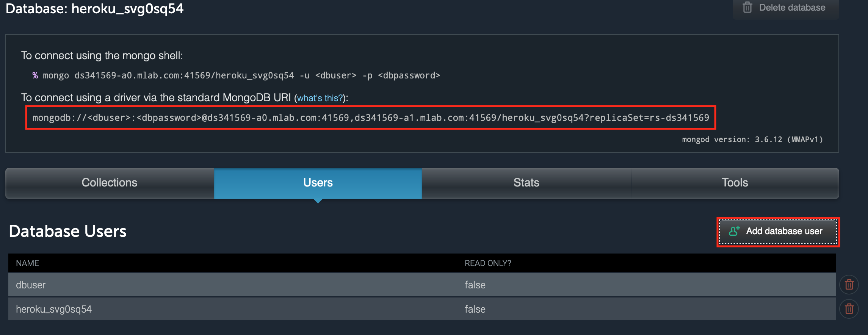The image size is (868, 335).
Task: Click the mongo shell command line
Action: pos(237,75)
